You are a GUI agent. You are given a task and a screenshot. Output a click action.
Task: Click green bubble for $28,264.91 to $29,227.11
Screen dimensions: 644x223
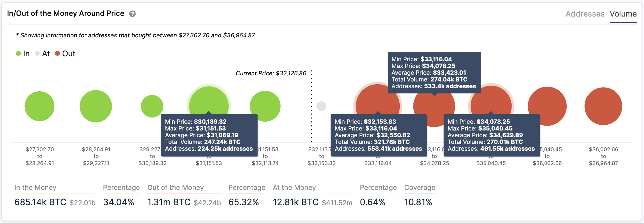coord(96,106)
